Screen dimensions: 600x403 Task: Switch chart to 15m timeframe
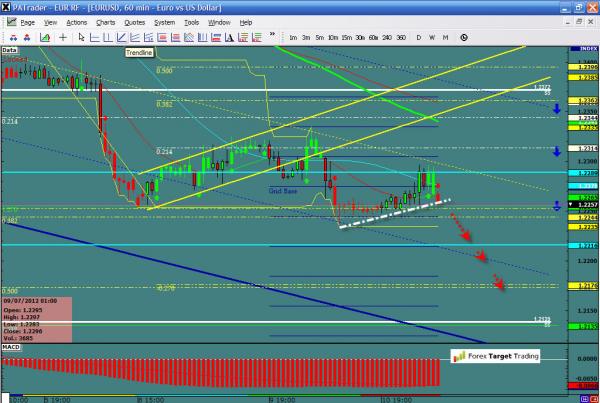346,37
